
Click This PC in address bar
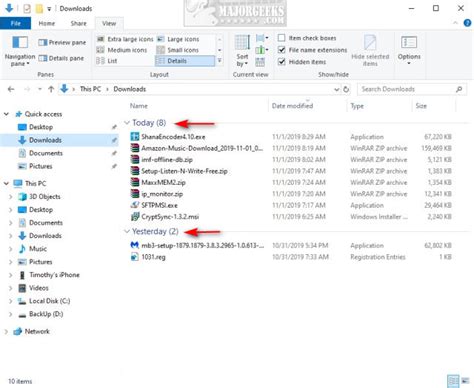click(90, 89)
